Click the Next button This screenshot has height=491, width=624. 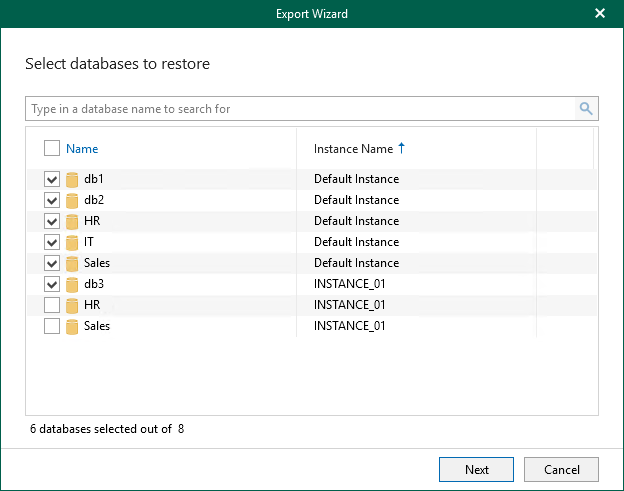click(x=476, y=469)
